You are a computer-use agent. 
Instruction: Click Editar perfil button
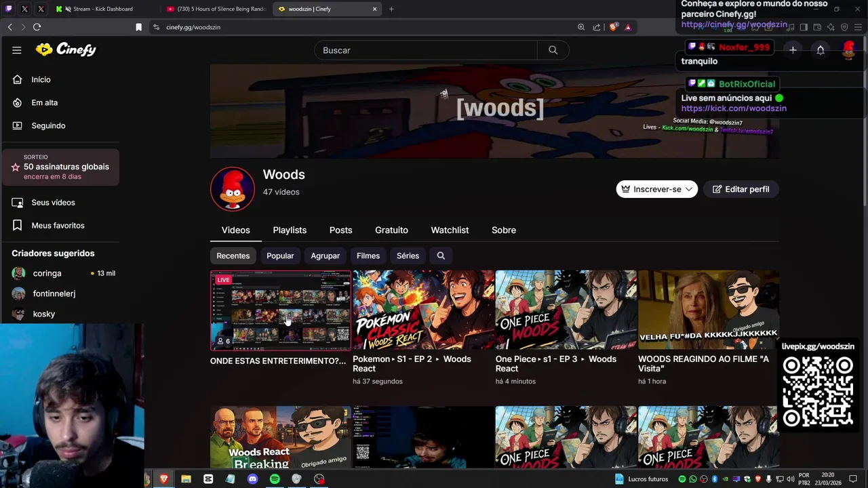(741, 189)
